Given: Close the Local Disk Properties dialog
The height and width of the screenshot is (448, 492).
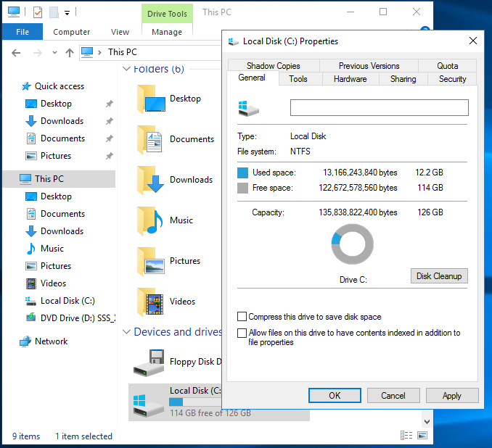Looking at the screenshot, I should (x=473, y=41).
